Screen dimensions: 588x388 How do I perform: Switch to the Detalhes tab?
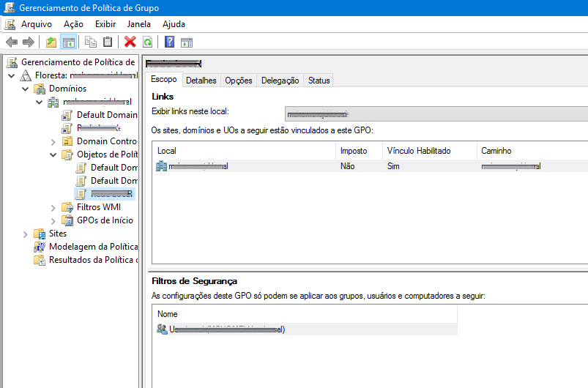tap(201, 81)
